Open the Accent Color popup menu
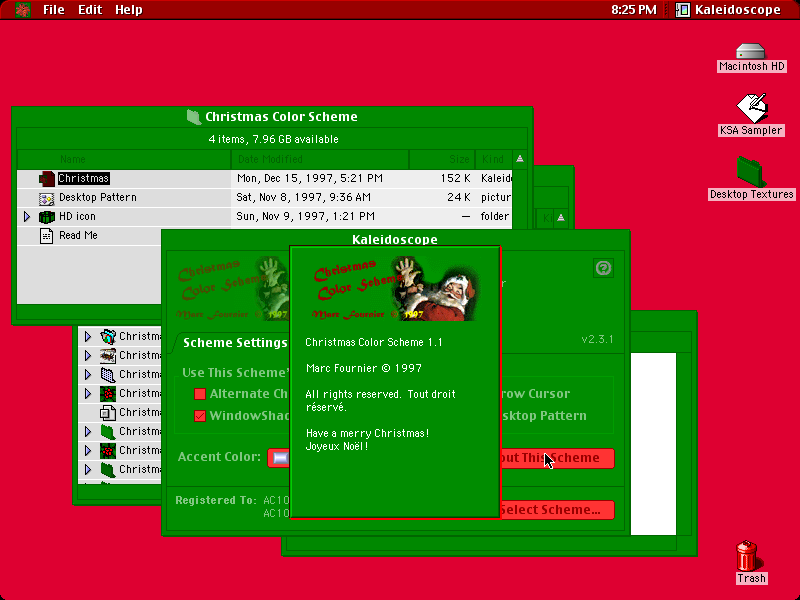The width and height of the screenshot is (800, 600). click(279, 458)
